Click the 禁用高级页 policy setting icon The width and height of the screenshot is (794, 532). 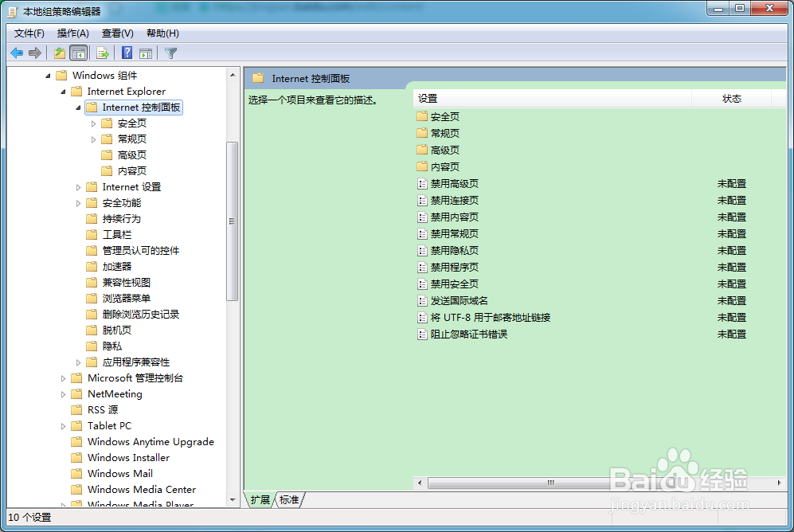(x=422, y=184)
